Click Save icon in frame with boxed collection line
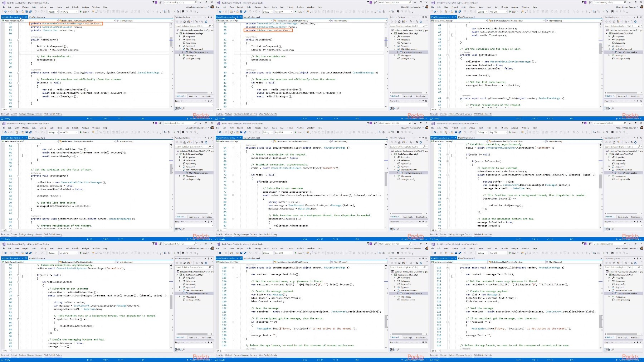644x362 pixels. coord(26,11)
